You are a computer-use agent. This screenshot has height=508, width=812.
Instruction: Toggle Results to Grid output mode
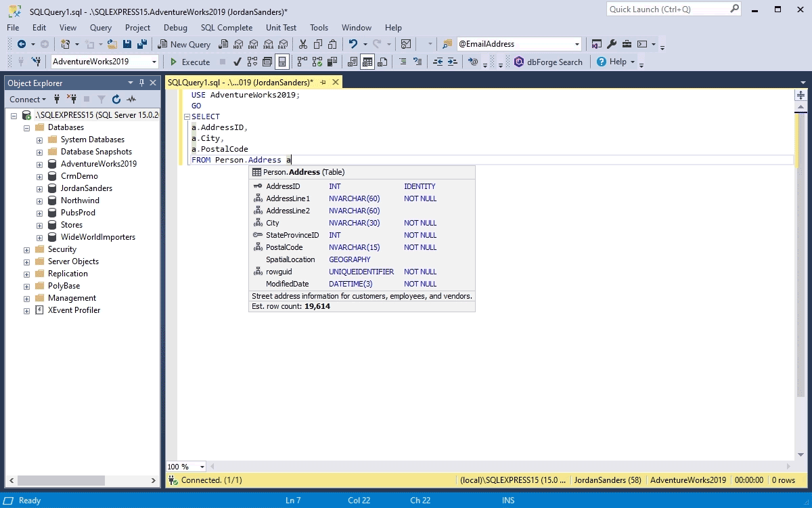click(367, 62)
